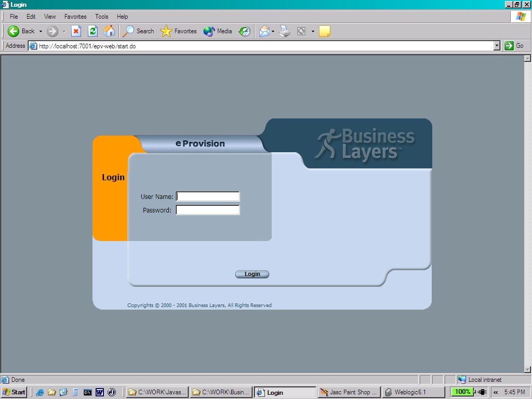Open the History toolbar icon
Viewport: 532px width, 399px height.
244,31
